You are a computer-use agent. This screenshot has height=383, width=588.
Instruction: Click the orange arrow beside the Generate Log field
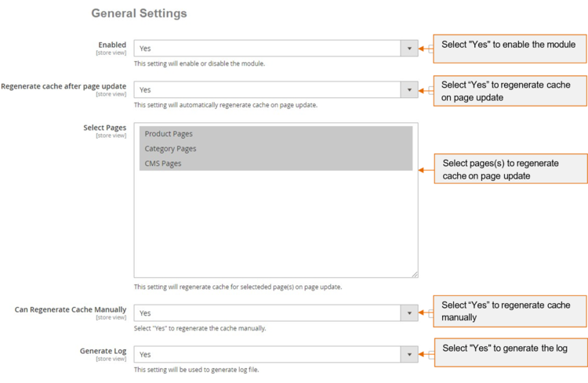tap(426, 354)
